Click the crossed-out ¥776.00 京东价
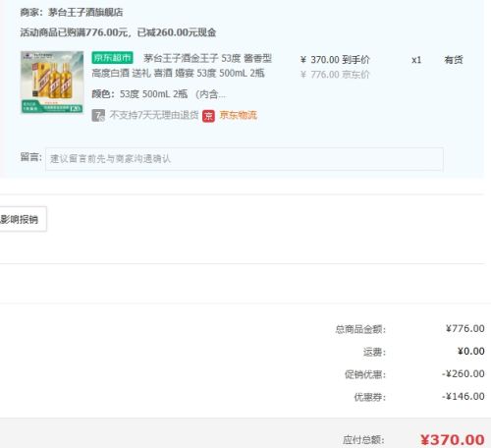Screen dimensions: 491x448 pos(335,75)
